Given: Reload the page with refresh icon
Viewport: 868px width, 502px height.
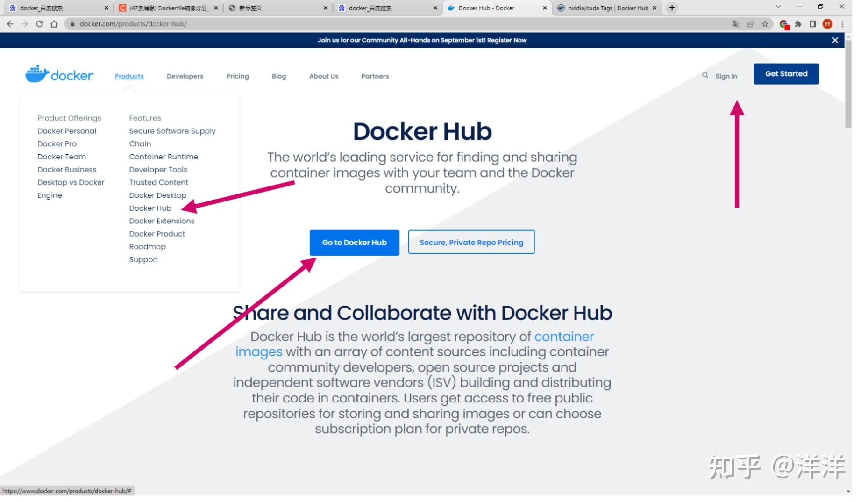Looking at the screenshot, I should pyautogui.click(x=39, y=24).
